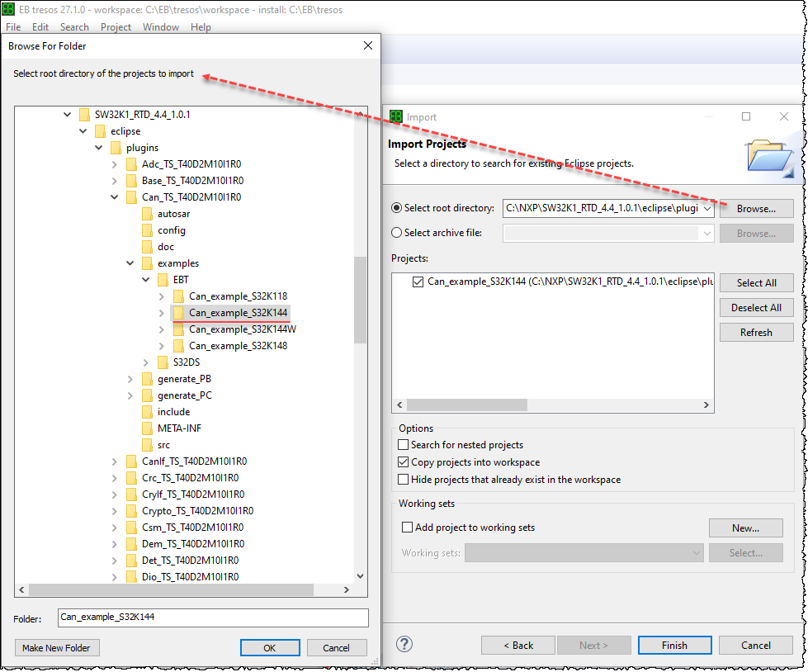Screen dimensions: 808x672
Task: Click the Make New Folder button
Action: click(56, 647)
